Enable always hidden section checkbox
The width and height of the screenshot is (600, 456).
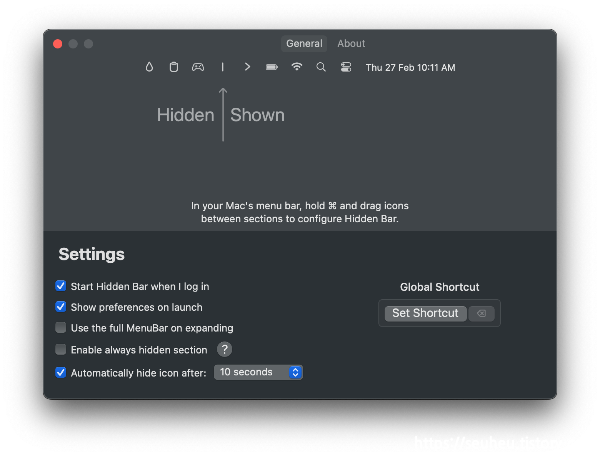click(x=60, y=349)
